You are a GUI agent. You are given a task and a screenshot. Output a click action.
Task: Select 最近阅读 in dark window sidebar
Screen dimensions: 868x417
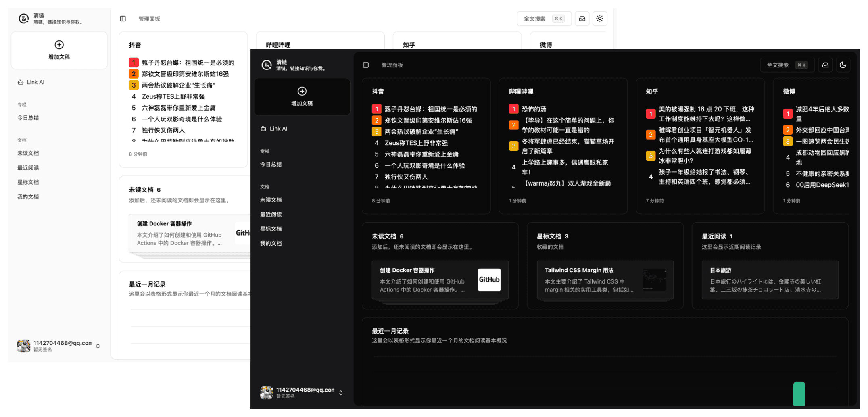[271, 214]
